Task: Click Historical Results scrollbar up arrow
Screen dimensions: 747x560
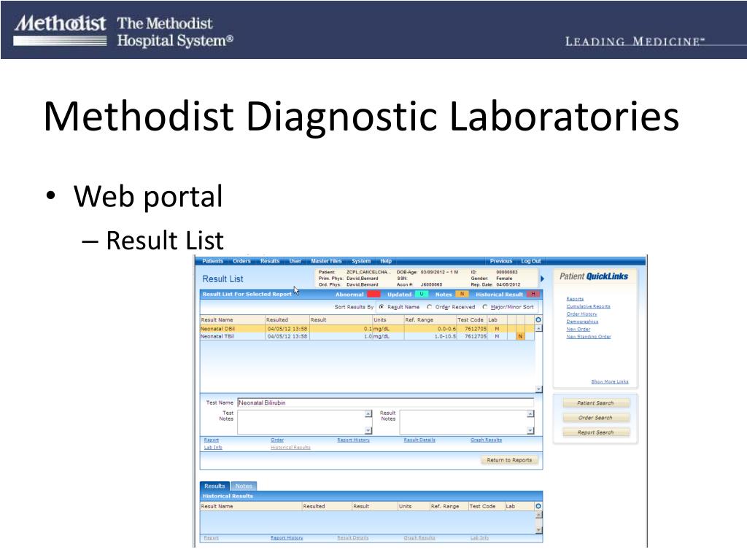Action: [539, 515]
